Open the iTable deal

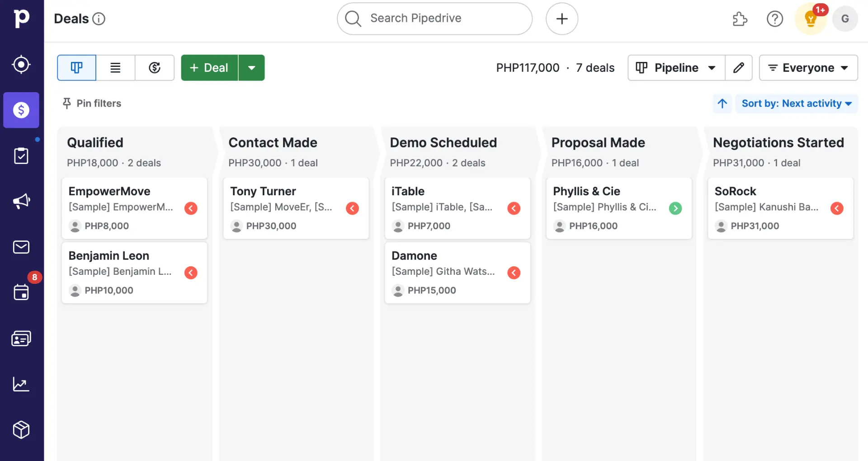coord(457,208)
